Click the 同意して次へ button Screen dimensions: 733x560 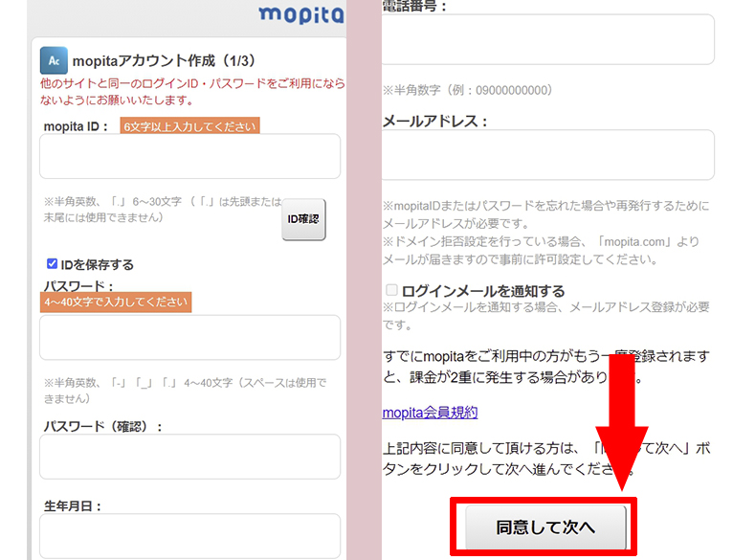tap(545, 527)
